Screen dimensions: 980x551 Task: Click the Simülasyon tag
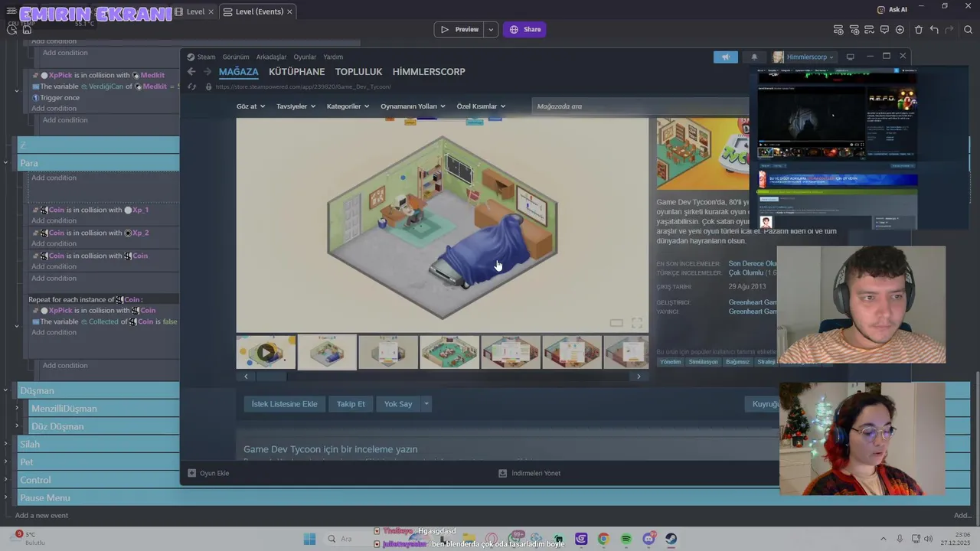click(703, 362)
